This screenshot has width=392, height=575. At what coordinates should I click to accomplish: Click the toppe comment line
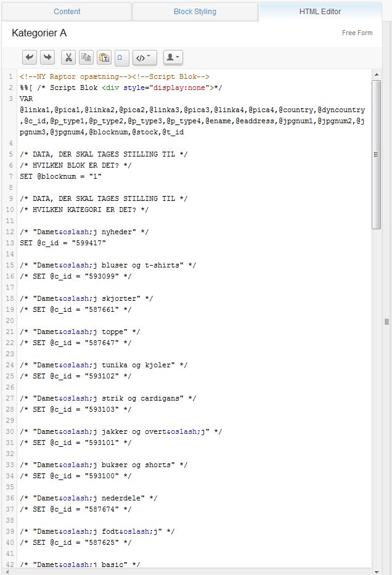pyautogui.click(x=80, y=332)
